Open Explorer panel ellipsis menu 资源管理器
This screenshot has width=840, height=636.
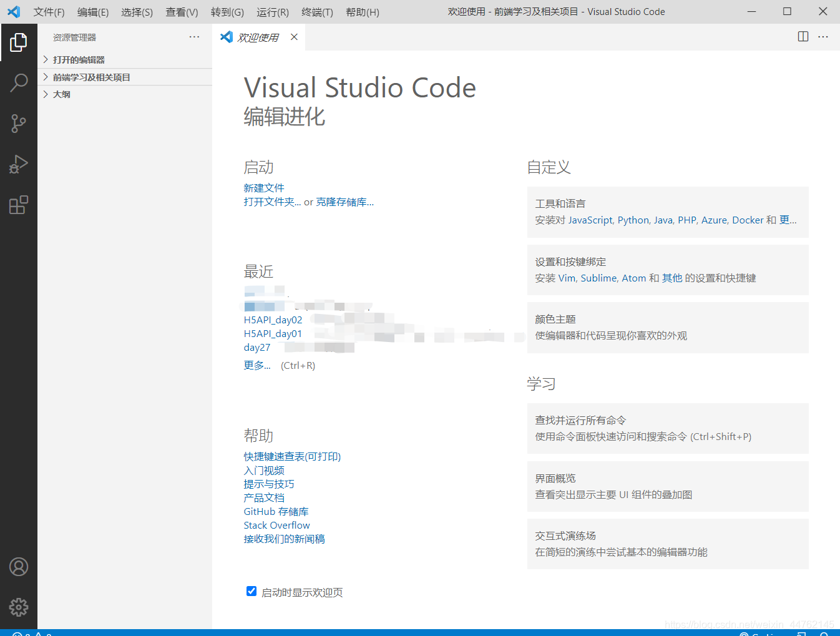point(194,37)
